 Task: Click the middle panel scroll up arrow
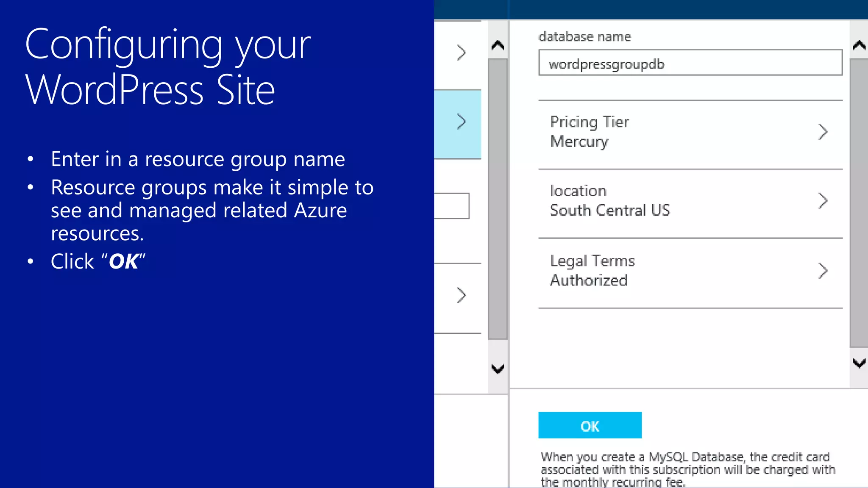(498, 45)
